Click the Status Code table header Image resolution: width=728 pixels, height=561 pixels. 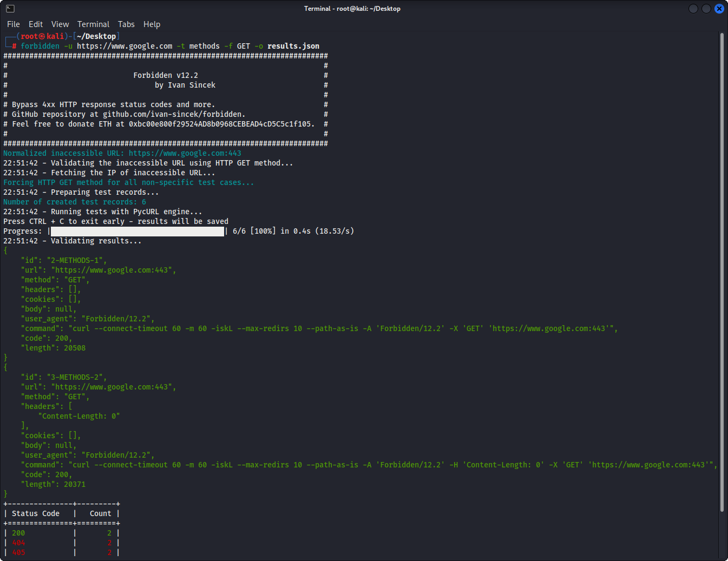[x=36, y=514]
